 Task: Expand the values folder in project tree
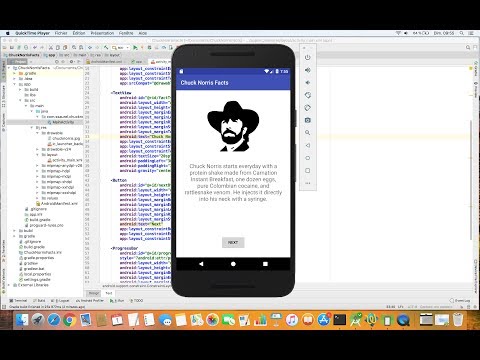click(x=37, y=198)
